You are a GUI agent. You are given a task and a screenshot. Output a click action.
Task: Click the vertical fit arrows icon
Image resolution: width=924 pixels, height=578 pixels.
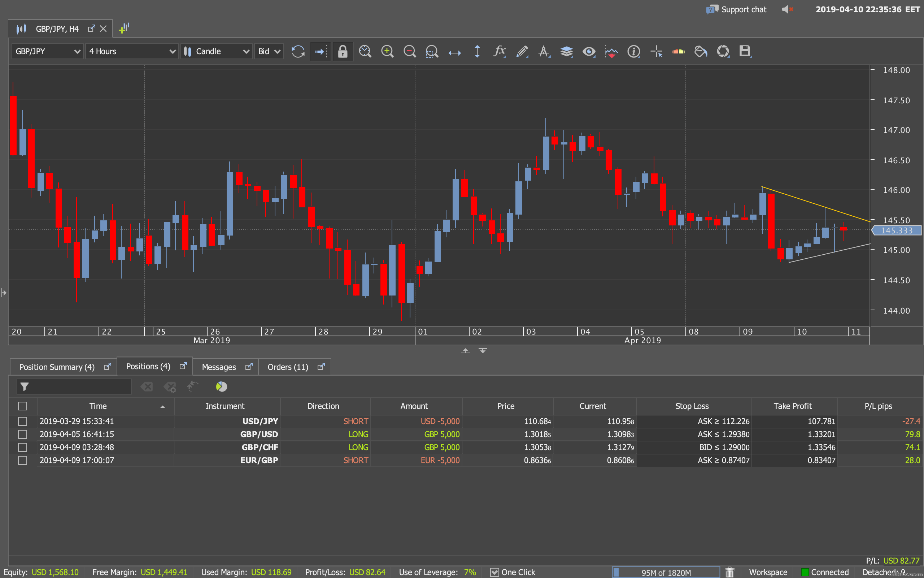pyautogui.click(x=477, y=51)
